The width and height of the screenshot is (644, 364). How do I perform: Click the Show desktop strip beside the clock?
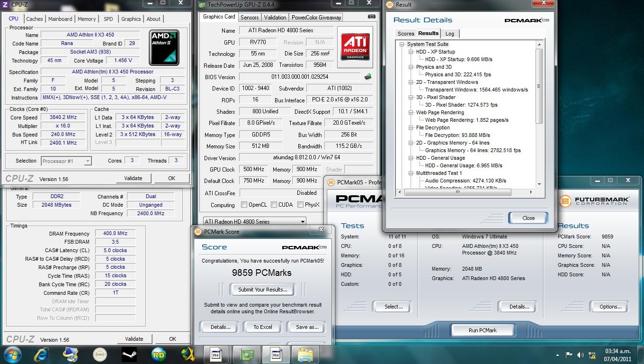640,355
